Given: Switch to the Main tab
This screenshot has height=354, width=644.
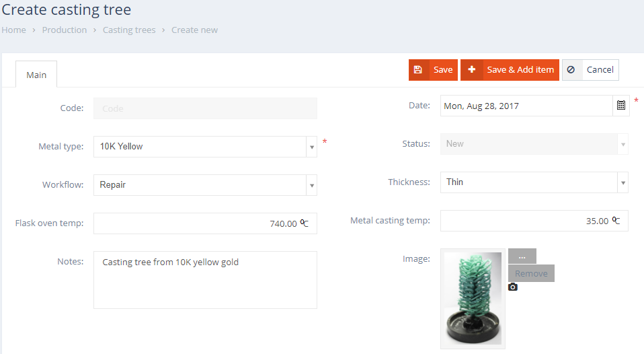Looking at the screenshot, I should 36,75.
